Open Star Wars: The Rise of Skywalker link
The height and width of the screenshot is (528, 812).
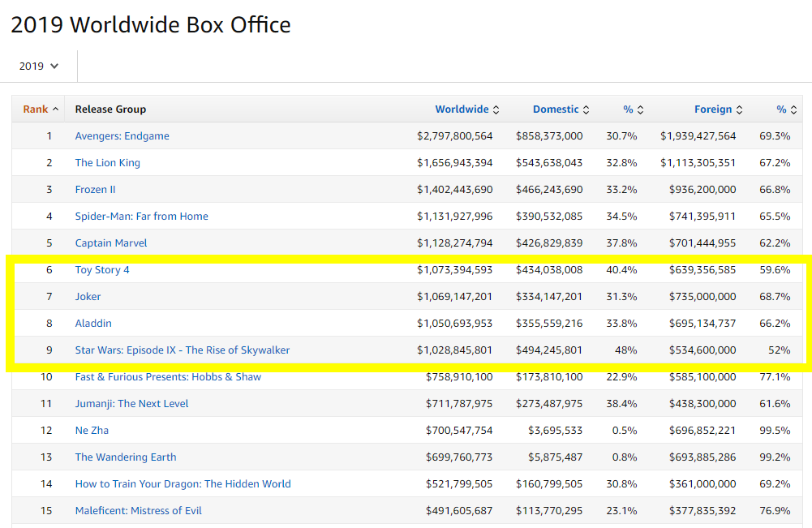click(x=183, y=350)
